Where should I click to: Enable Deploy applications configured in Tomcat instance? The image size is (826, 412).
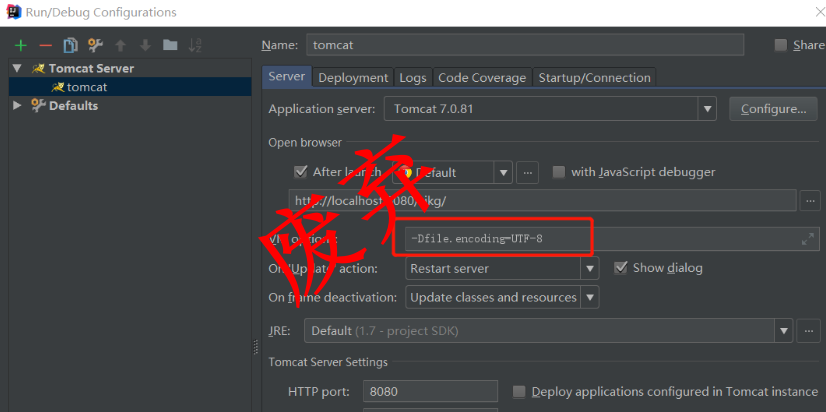click(519, 391)
